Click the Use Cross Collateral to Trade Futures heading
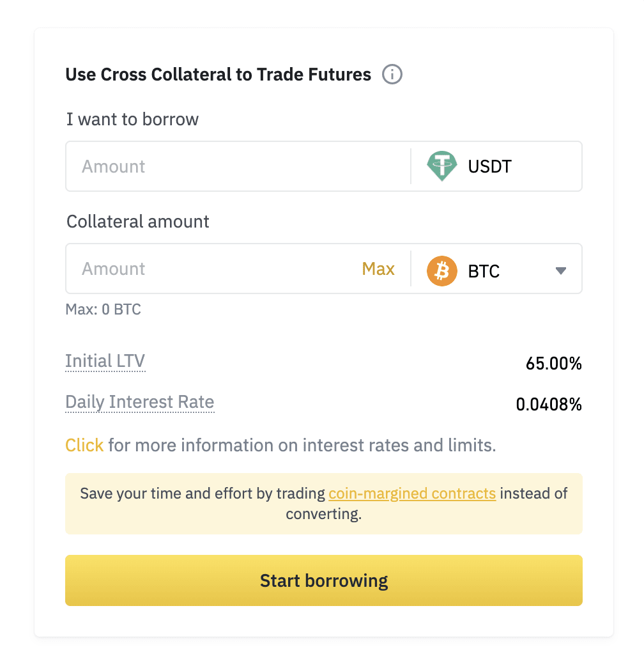 tap(218, 75)
